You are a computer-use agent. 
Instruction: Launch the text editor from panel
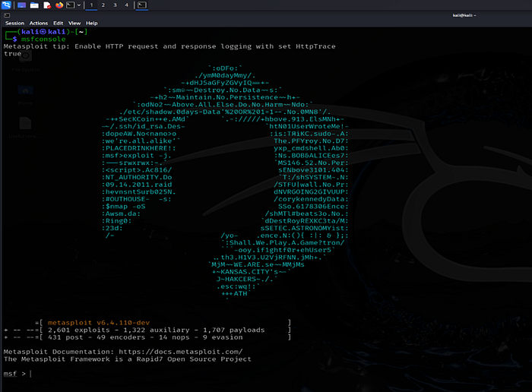[47, 5]
